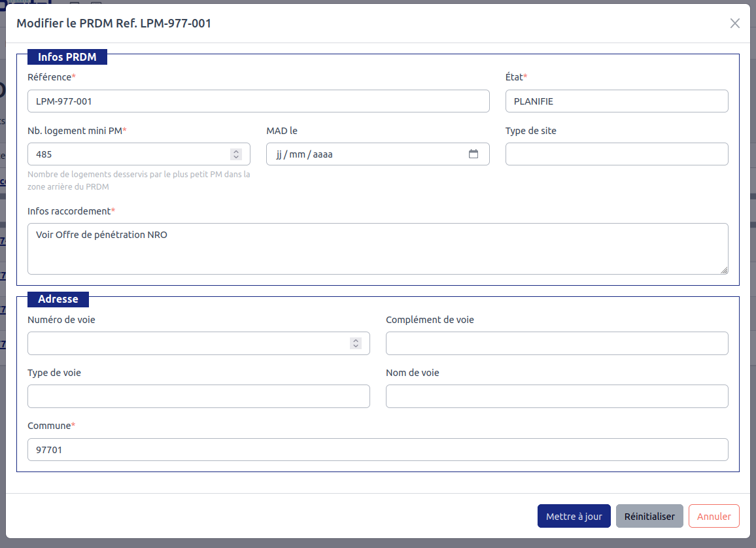This screenshot has width=756, height=548.
Task: Select the État field
Action: point(616,101)
